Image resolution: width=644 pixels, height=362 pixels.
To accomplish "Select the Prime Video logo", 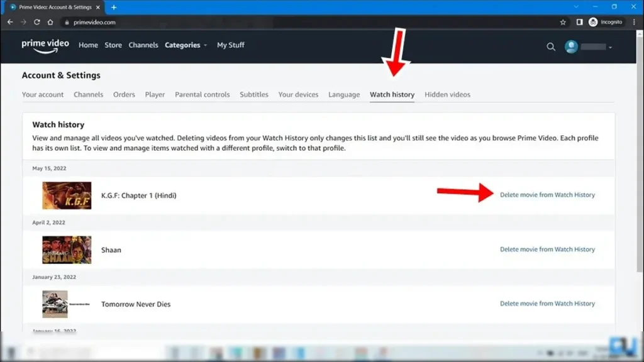I will pyautogui.click(x=45, y=47).
